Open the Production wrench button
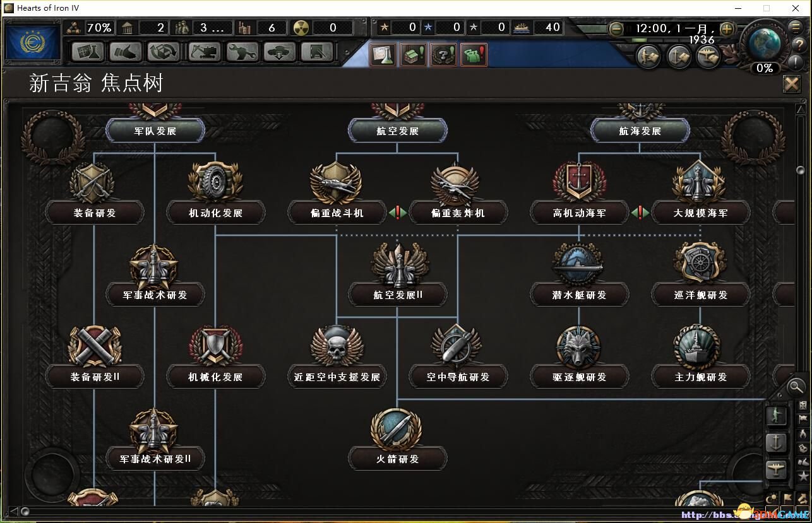This screenshot has width=812, height=523. (242, 51)
